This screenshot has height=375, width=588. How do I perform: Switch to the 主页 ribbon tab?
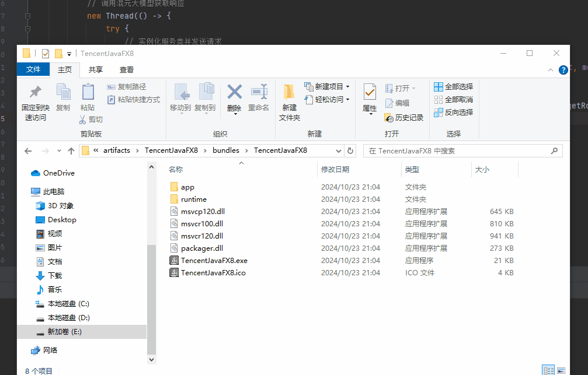tap(65, 69)
